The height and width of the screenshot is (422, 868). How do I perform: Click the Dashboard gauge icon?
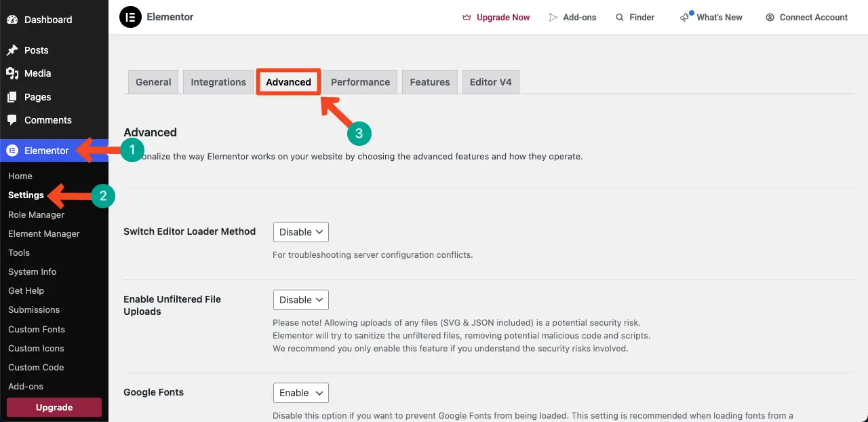coord(12,20)
